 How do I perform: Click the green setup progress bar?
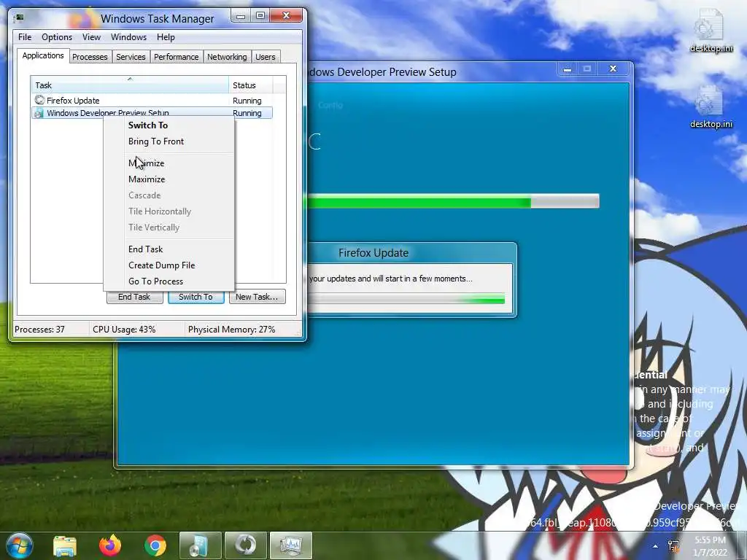click(453, 201)
